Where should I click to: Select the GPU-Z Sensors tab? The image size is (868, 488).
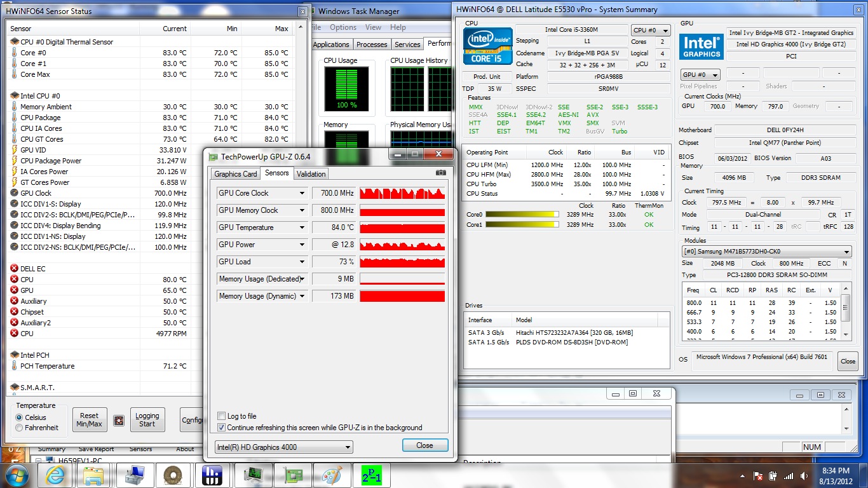(276, 173)
